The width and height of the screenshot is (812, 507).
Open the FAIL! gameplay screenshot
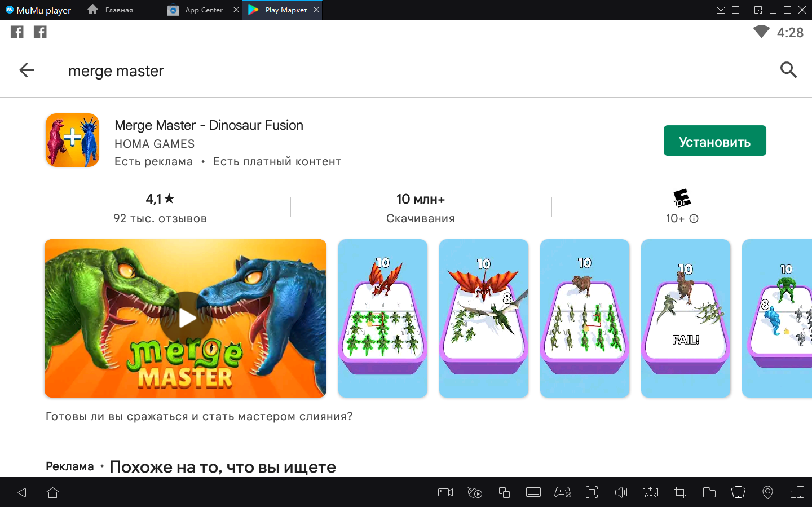coord(685,318)
